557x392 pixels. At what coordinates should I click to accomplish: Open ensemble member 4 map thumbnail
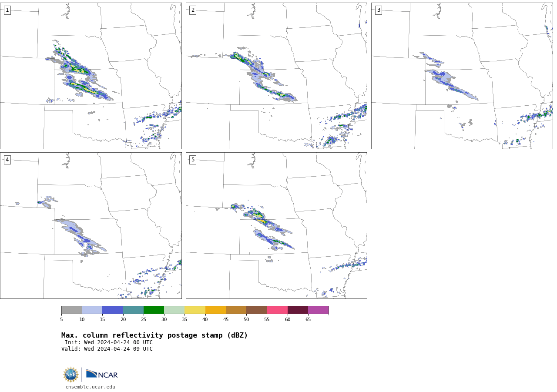pyautogui.click(x=91, y=225)
